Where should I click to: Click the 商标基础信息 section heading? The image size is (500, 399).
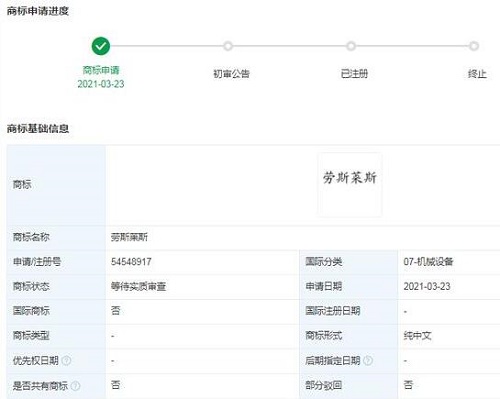(x=38, y=129)
